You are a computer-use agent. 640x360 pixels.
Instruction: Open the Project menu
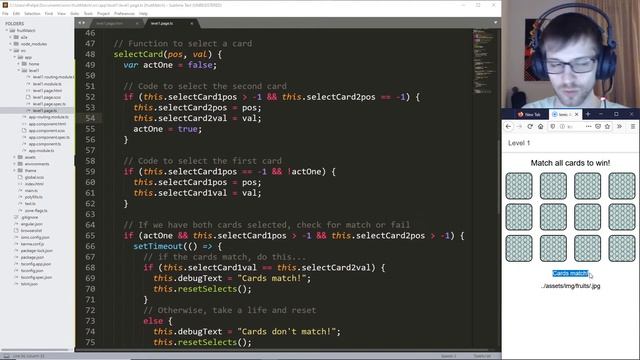[103, 13]
